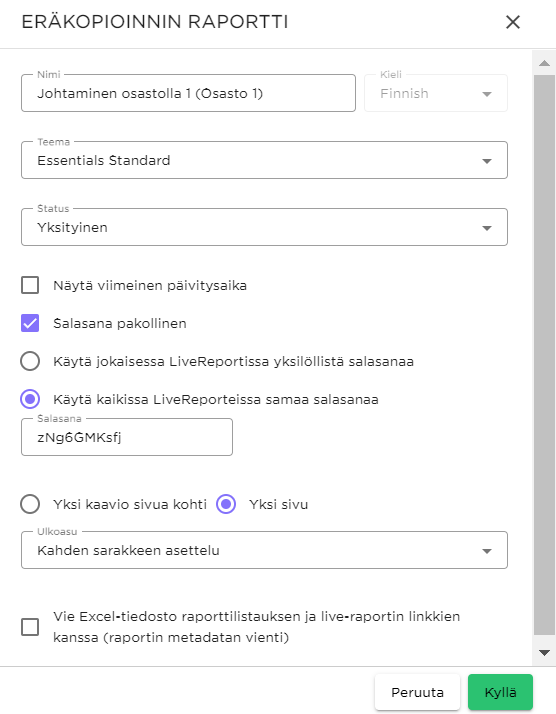The image size is (556, 714).
Task: Select the Yksi sivu radio button
Action: tap(226, 505)
